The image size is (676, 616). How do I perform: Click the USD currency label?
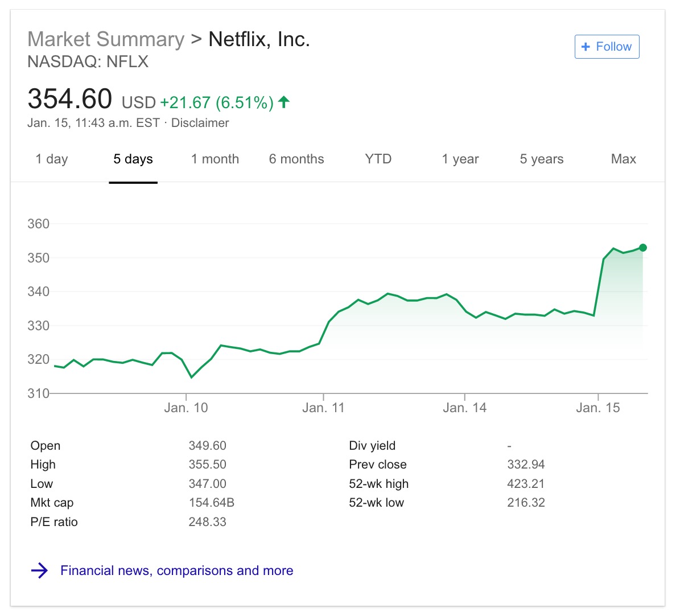138,102
